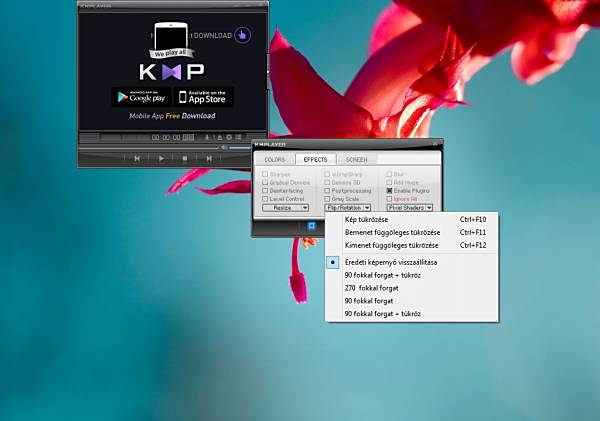Uncheck the Enable Plugins checkbox

point(390,191)
